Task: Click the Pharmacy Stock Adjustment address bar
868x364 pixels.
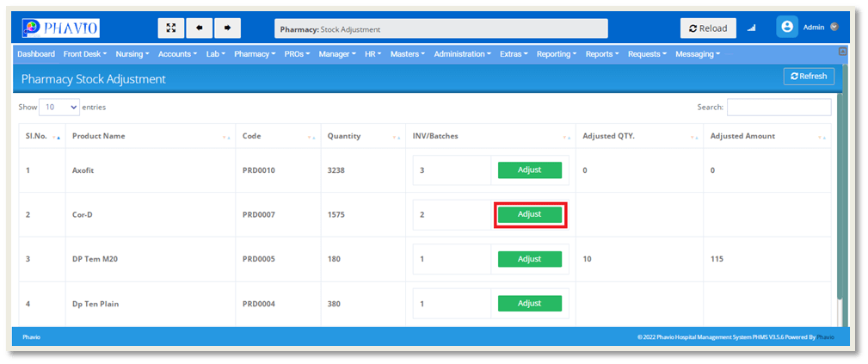Action: (440, 28)
